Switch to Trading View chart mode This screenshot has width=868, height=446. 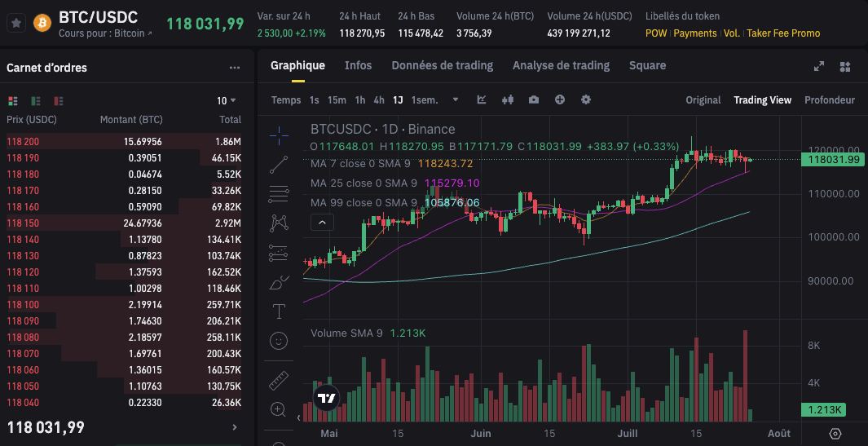pos(762,100)
